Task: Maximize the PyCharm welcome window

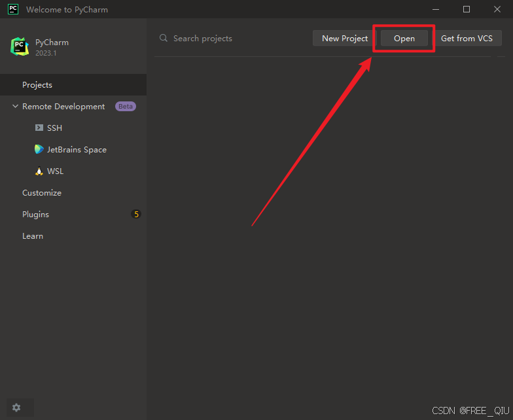Action: pos(467,9)
